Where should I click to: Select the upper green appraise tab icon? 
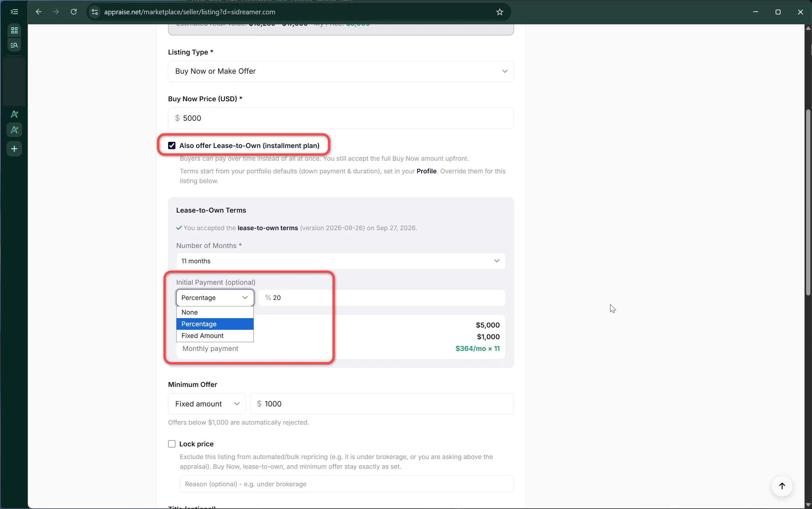14,114
